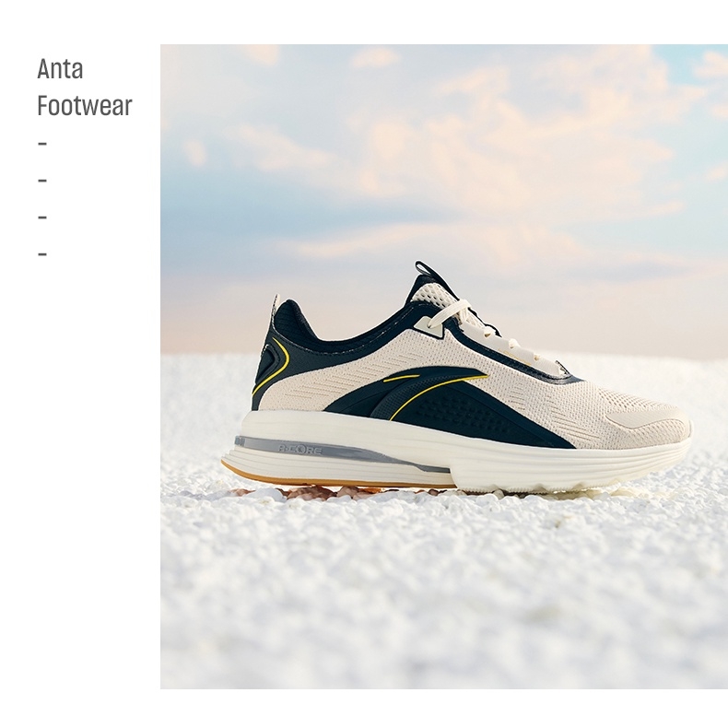This screenshot has height=728, width=728.
Task: Select the second dash list item
Action: coord(42,181)
